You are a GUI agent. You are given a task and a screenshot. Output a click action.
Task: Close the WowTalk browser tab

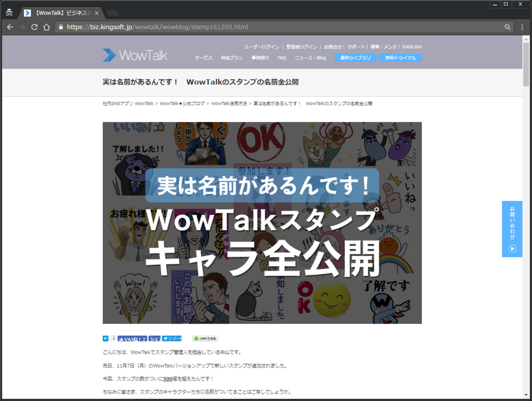(x=97, y=13)
